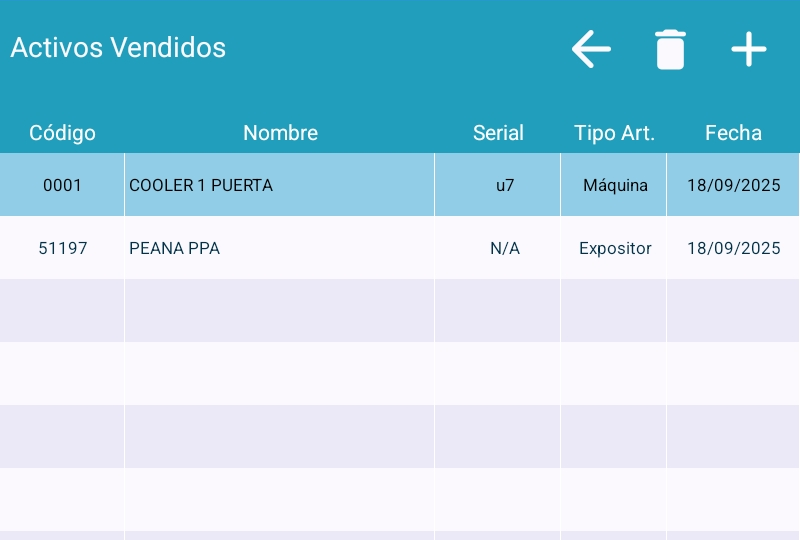
Task: Click the Máquina type cell
Action: click(x=615, y=185)
